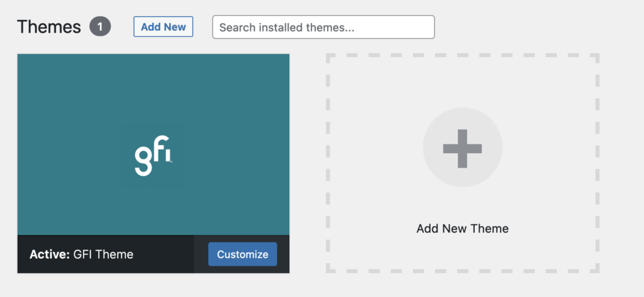Select the Add New Theme text label
Viewport: 644px width, 297px height.
coord(462,229)
